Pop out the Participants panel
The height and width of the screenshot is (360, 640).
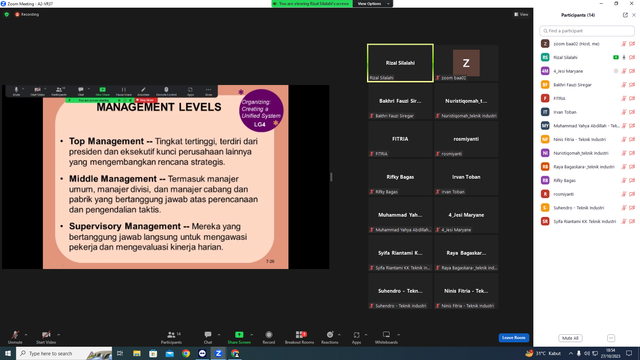[625, 15]
